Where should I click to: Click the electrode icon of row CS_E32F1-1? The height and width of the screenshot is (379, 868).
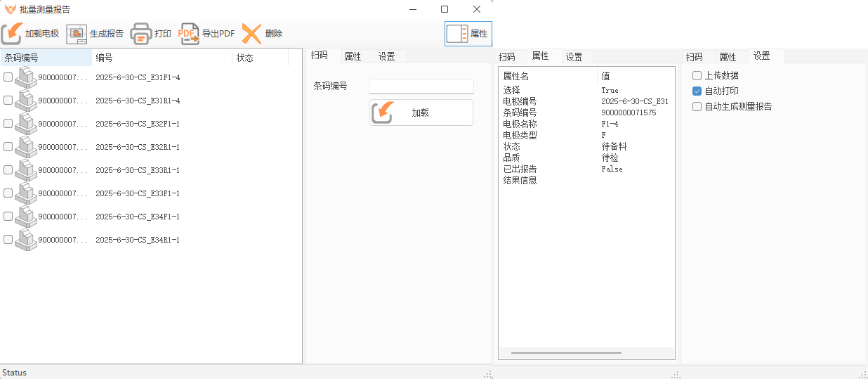pyautogui.click(x=26, y=124)
